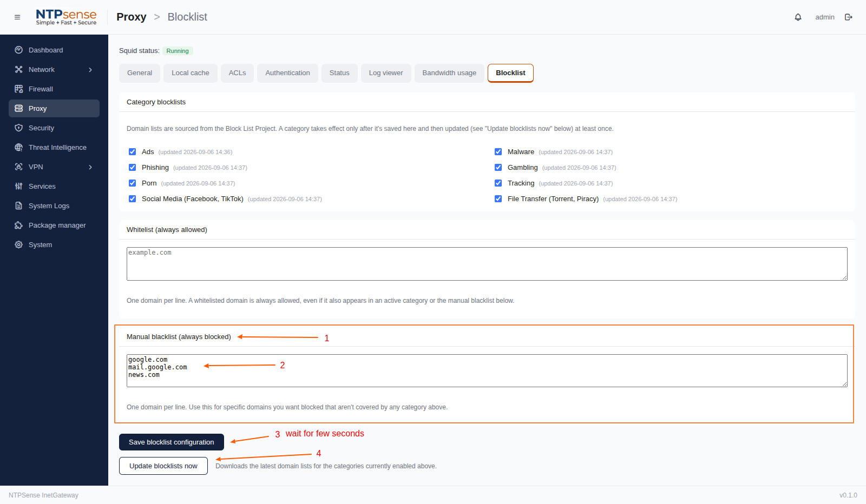The height and width of the screenshot is (504, 866).
Task: Click the Firewall brick-wall icon
Action: 18,89
